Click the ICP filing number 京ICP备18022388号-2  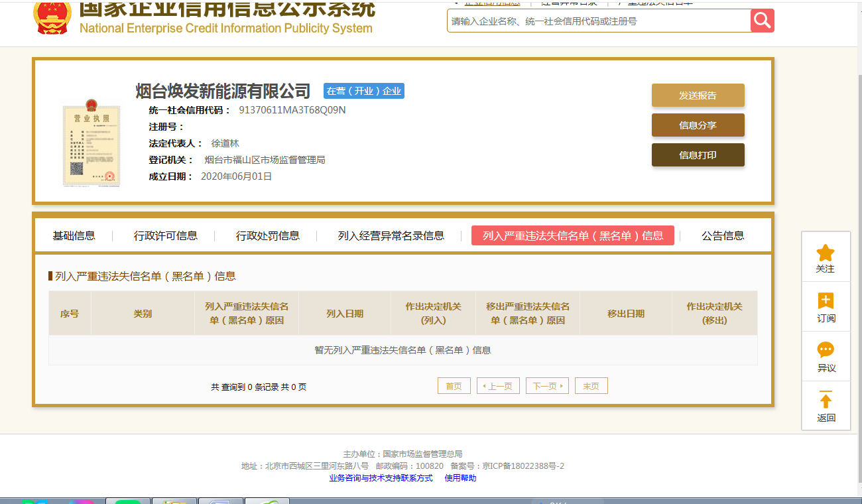click(523, 466)
